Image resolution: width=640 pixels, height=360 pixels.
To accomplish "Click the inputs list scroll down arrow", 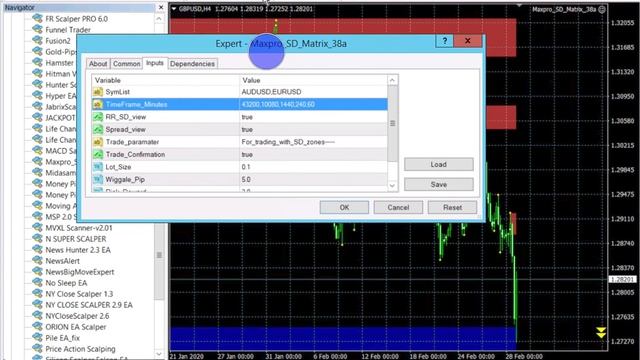I will click(x=392, y=186).
